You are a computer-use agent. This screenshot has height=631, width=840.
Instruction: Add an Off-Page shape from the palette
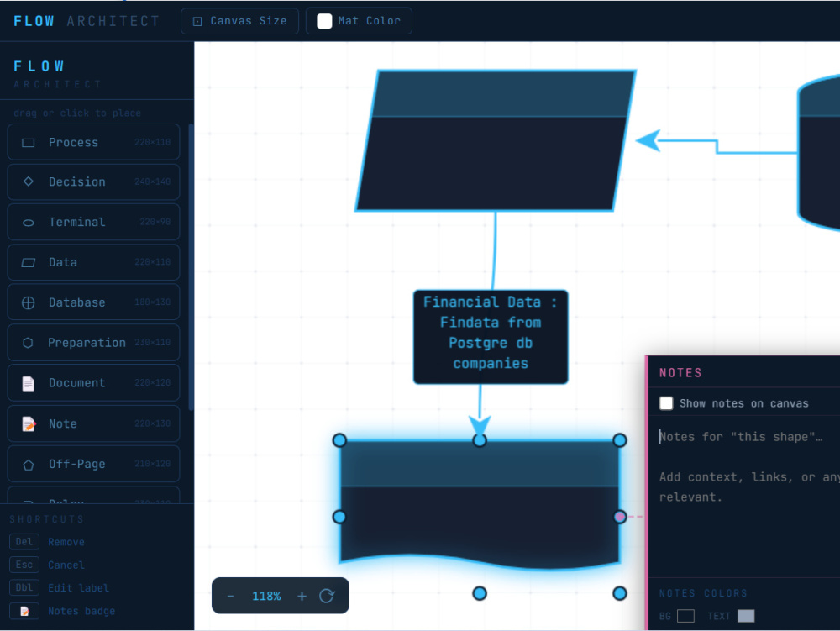click(94, 464)
